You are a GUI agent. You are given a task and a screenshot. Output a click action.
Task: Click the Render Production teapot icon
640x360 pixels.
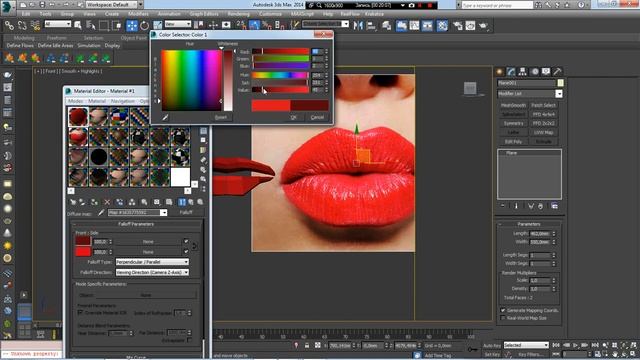click(x=484, y=26)
